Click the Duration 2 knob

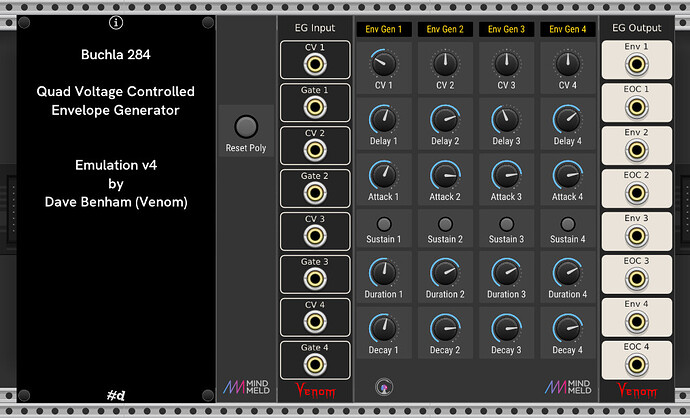(x=445, y=273)
